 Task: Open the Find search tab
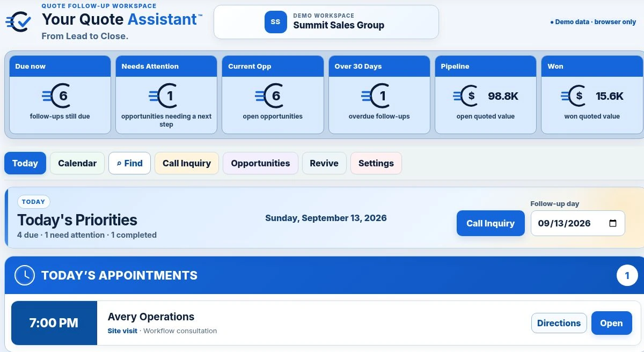[129, 163]
